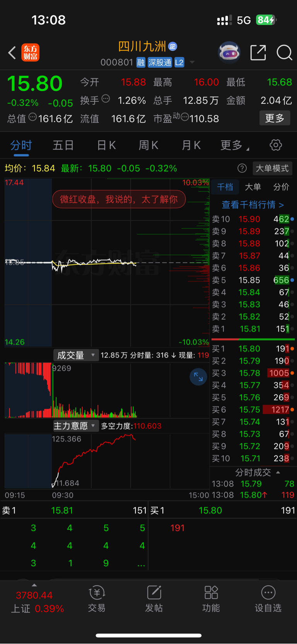Viewport: 297px width, 644px height.
Task: Tap the 买3 15.78 order row
Action: click(x=253, y=373)
